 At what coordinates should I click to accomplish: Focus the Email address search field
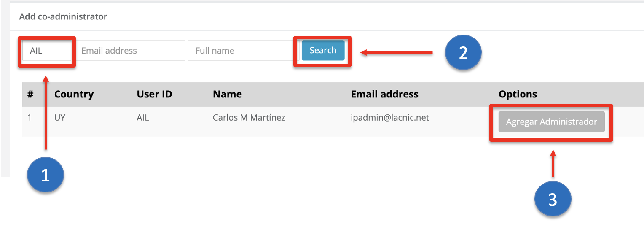click(131, 51)
